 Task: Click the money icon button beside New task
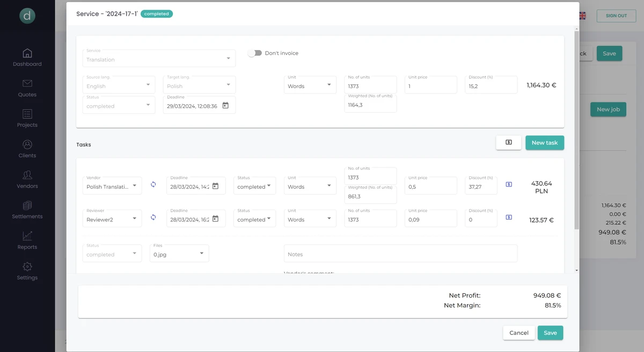(509, 142)
